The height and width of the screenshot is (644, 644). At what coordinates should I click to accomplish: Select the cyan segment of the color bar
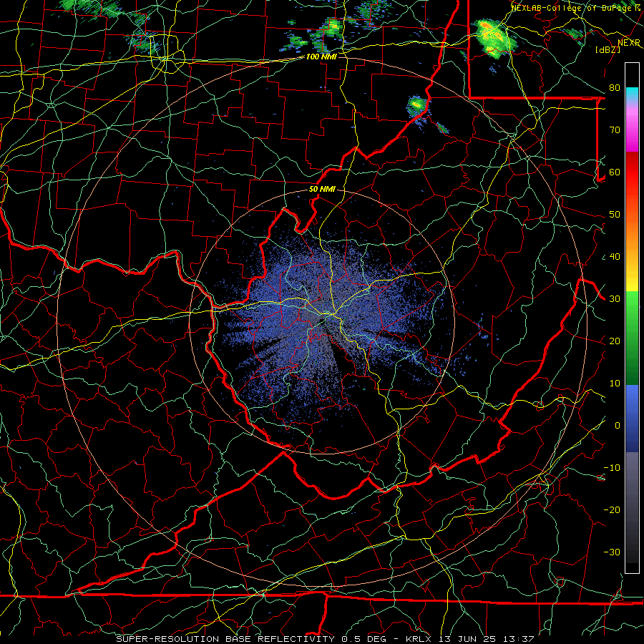(x=632, y=94)
